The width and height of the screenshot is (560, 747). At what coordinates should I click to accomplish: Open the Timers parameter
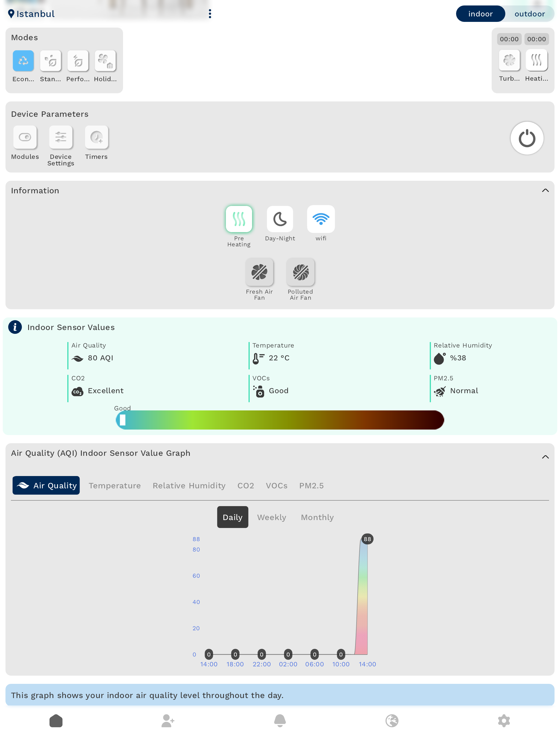97,137
